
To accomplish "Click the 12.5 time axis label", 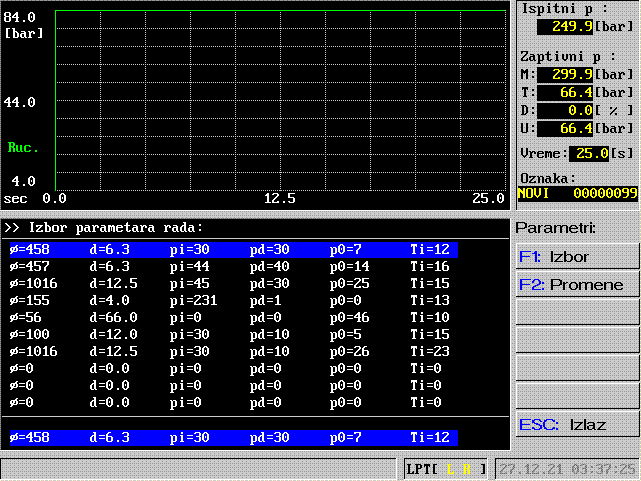I will point(280,199).
